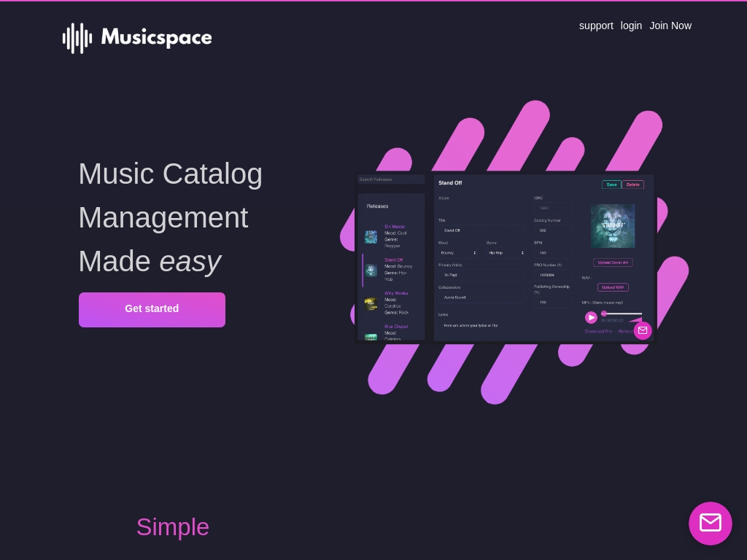This screenshot has width=747, height=560.
Task: Click the Willy Wonka release thumbnail
Action: point(371,303)
